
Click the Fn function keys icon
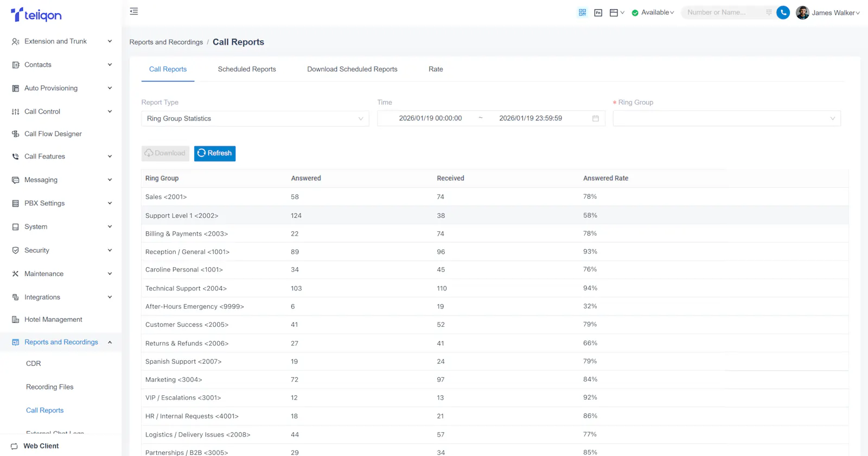click(598, 12)
